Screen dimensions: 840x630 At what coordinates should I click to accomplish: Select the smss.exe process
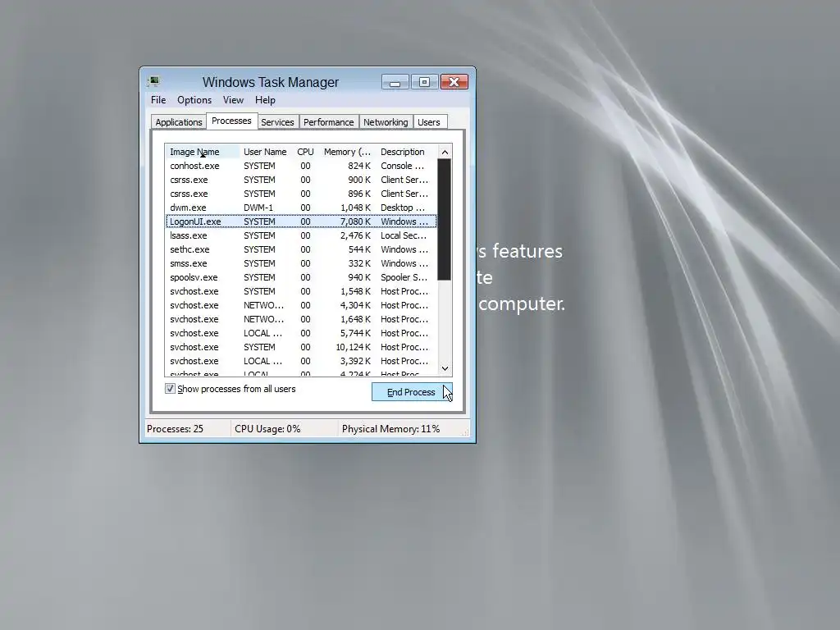click(x=301, y=263)
